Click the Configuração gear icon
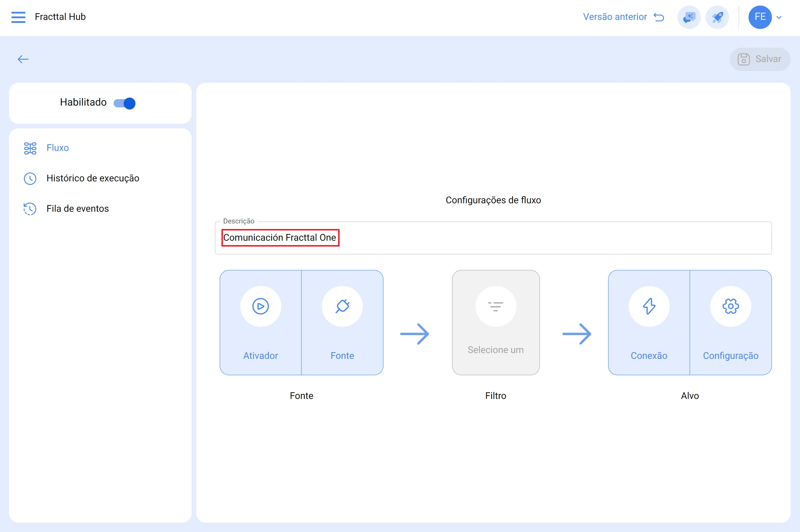Image resolution: width=800 pixels, height=532 pixels. coord(731,307)
